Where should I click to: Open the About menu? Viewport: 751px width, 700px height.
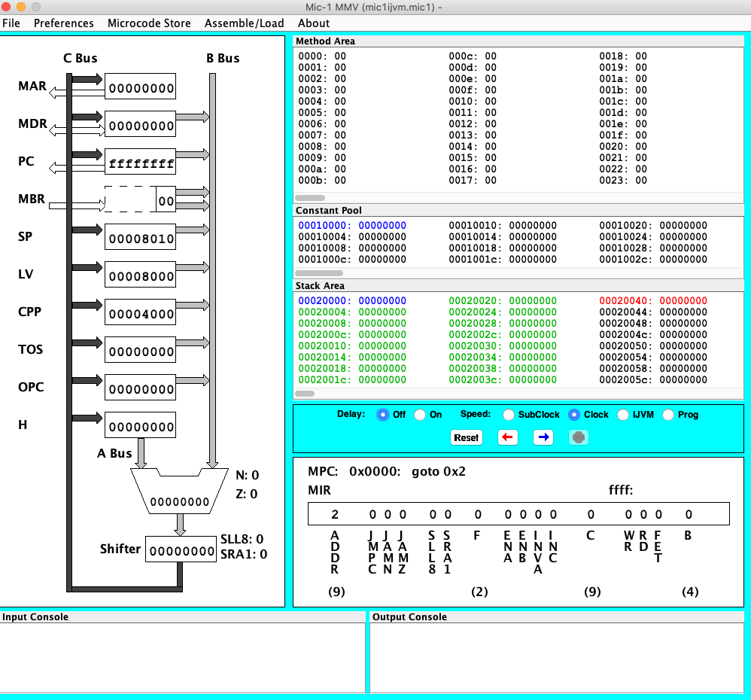point(314,23)
